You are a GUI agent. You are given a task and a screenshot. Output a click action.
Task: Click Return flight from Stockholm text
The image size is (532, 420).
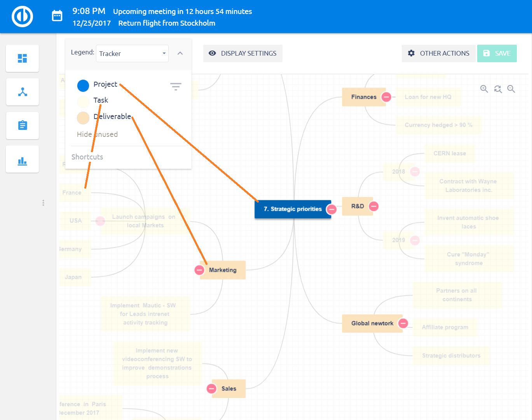tap(167, 23)
